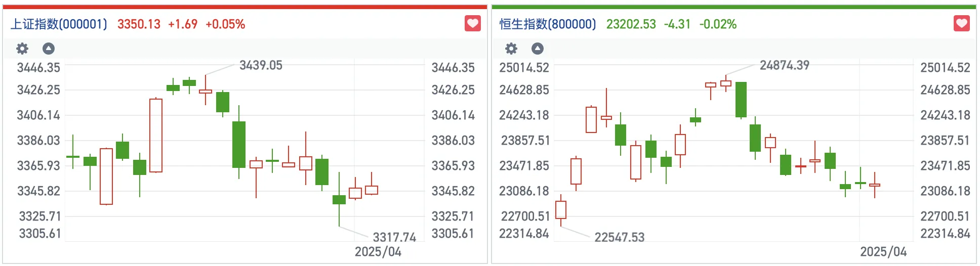Collapse the 上证指数 chart with up-arrow

point(49,49)
